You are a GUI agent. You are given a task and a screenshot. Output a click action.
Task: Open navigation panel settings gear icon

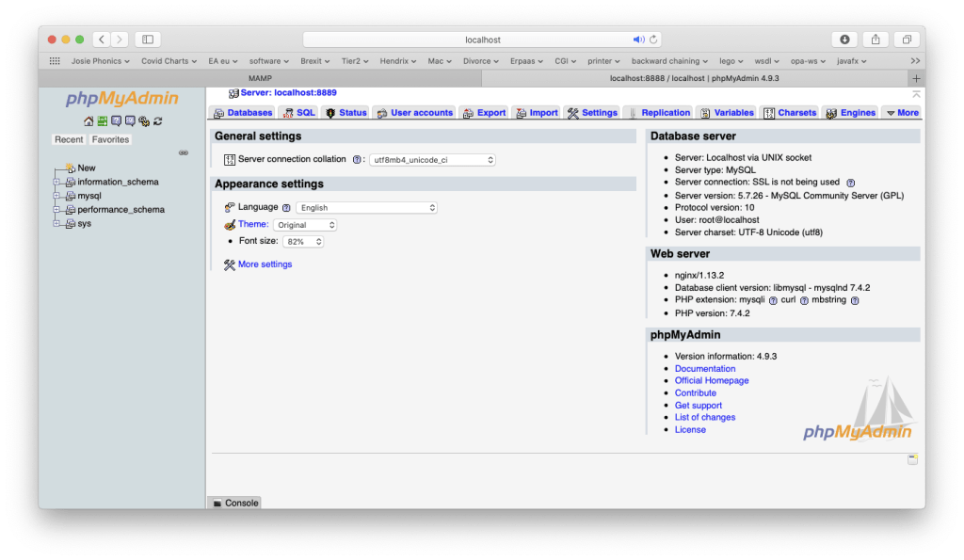144,121
